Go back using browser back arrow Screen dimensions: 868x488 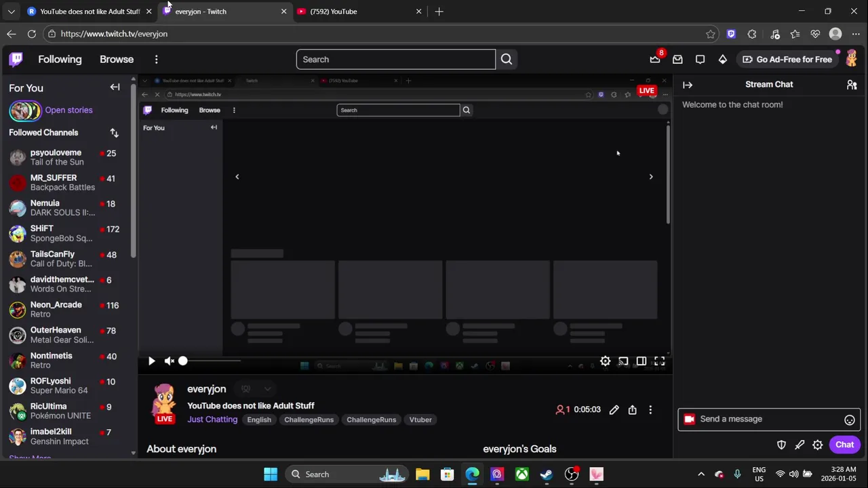[12, 34]
